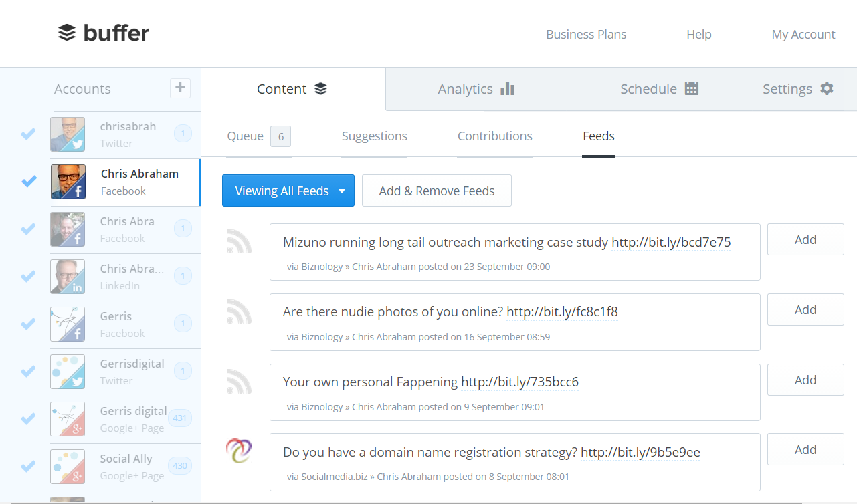Select the chrisabraham Twitter account avatar
The width and height of the screenshot is (857, 504).
pyautogui.click(x=68, y=134)
